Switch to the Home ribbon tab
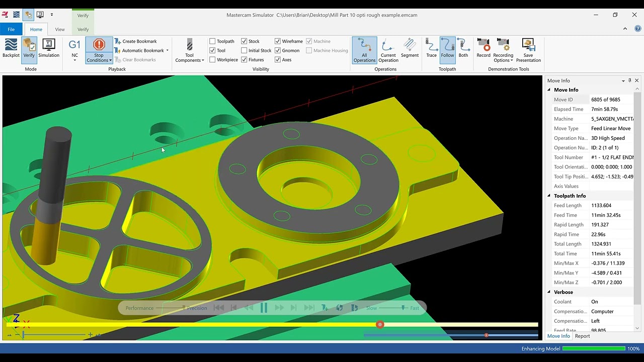Viewport: 644px width, 362px height. (36, 29)
